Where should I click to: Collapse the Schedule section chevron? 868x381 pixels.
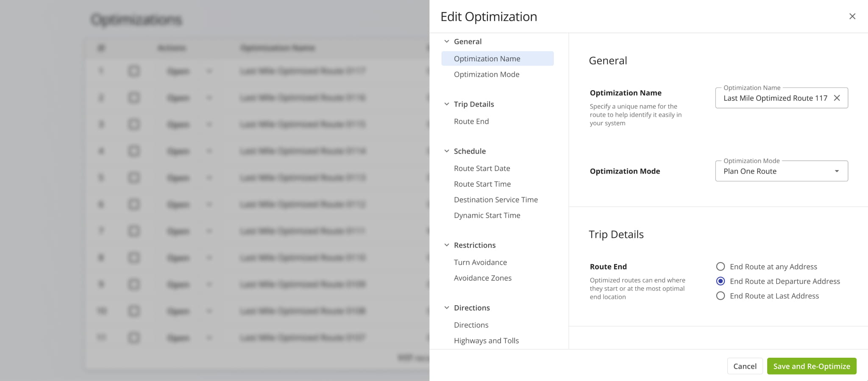446,151
